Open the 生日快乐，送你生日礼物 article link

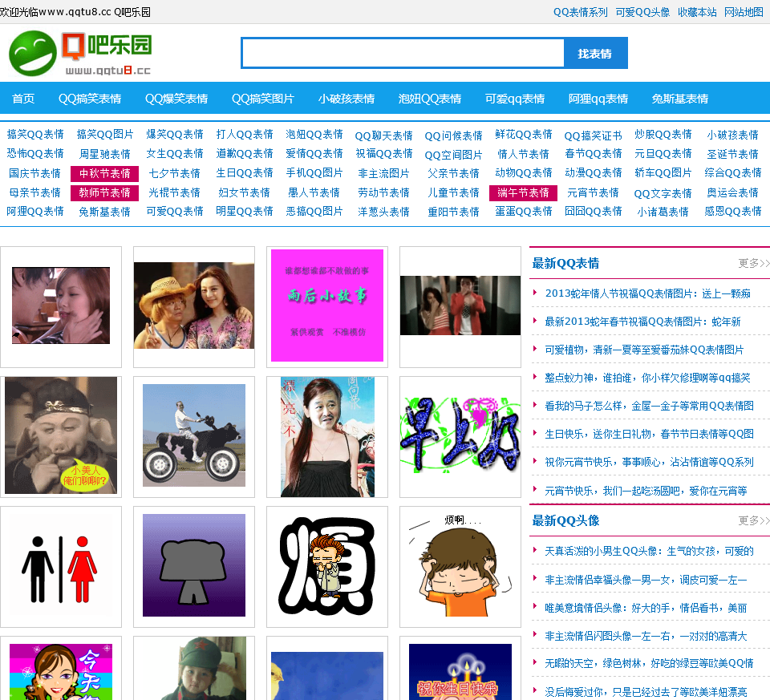click(649, 434)
